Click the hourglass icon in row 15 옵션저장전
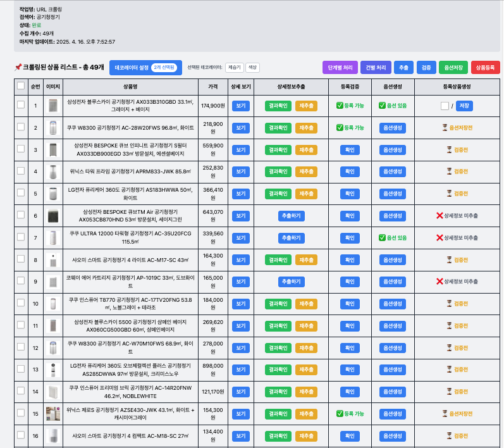 (445, 414)
